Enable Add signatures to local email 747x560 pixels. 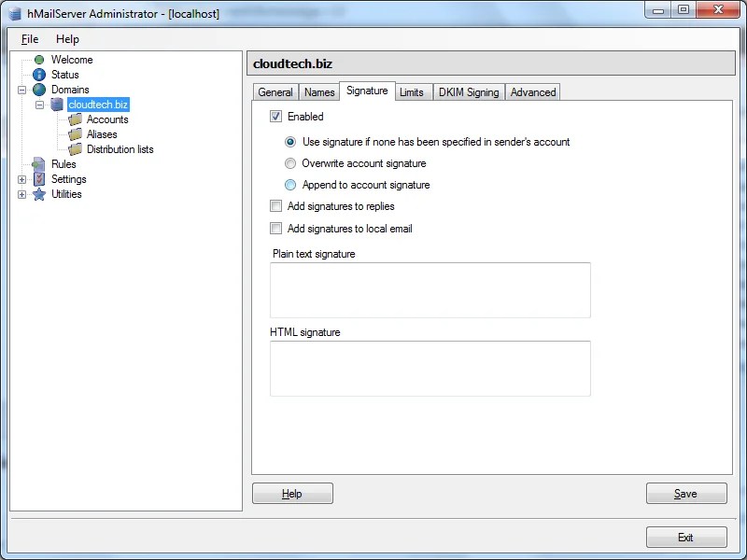click(275, 228)
